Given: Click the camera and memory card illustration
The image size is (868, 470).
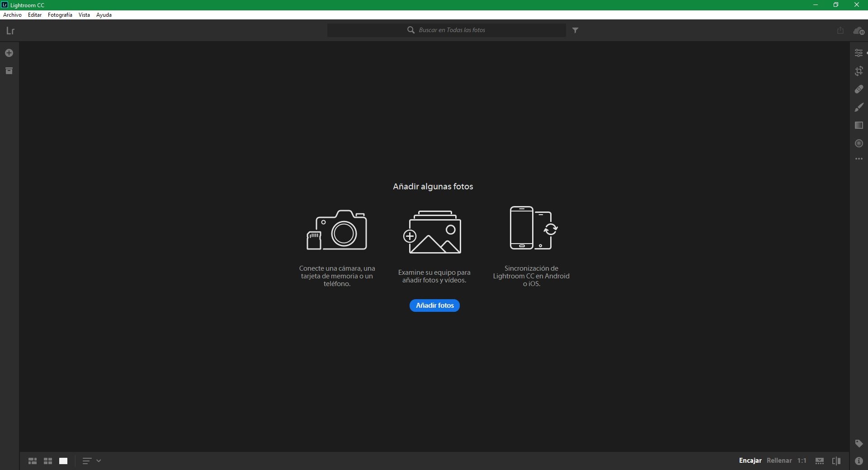Looking at the screenshot, I should 337,230.
